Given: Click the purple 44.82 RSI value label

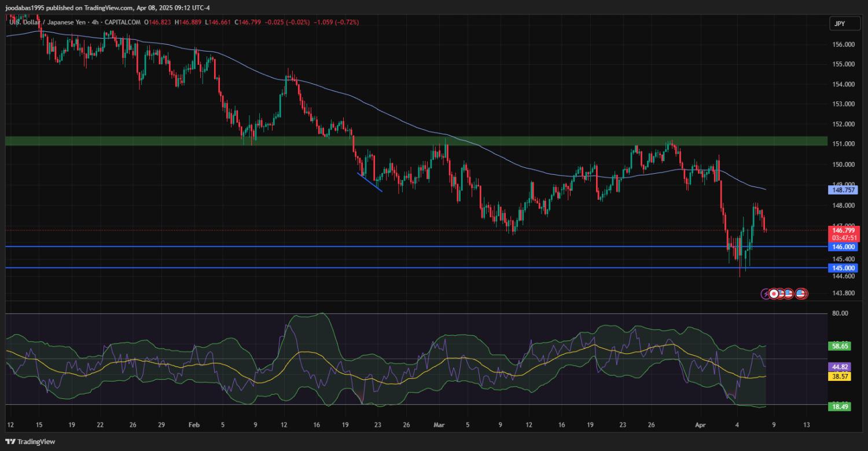Looking at the screenshot, I should (840, 366).
